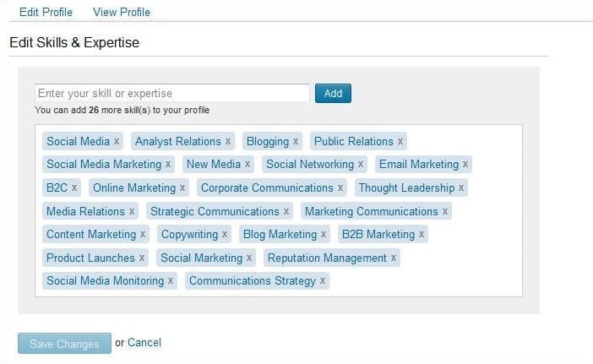Remove the Copywriting skill tag

pyautogui.click(x=225, y=235)
